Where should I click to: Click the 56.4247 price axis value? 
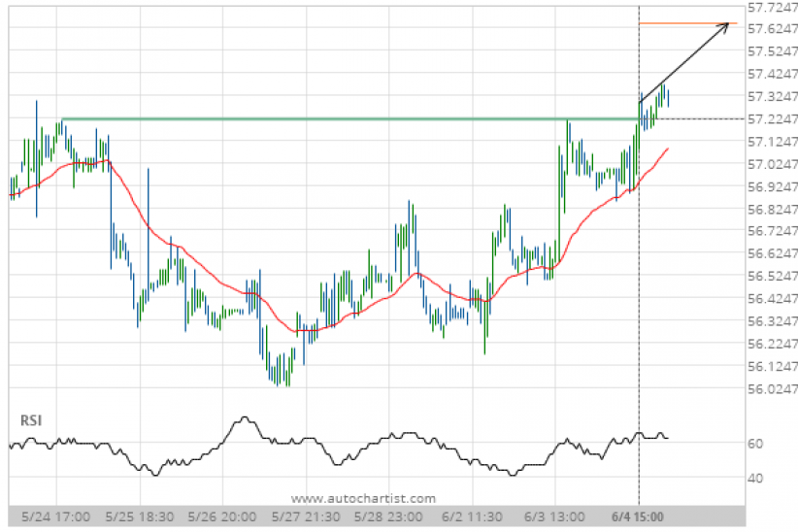coord(773,298)
